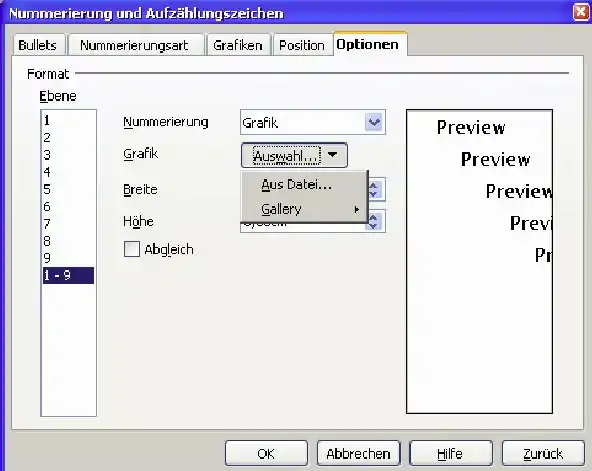Select the 1 - 9 level entry

pos(68,275)
